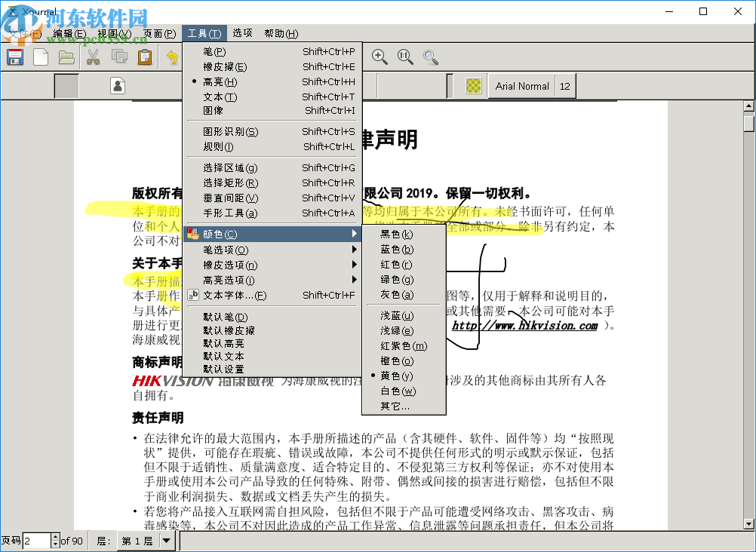
Task: Paste from clipboard with the clipboard icon
Action: point(144,57)
